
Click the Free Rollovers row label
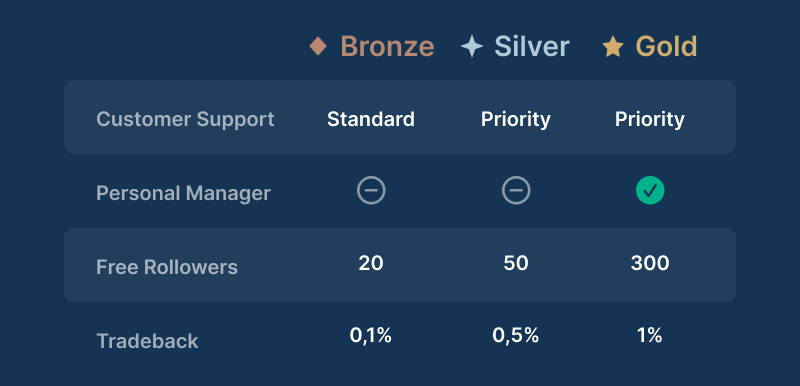pos(167,267)
